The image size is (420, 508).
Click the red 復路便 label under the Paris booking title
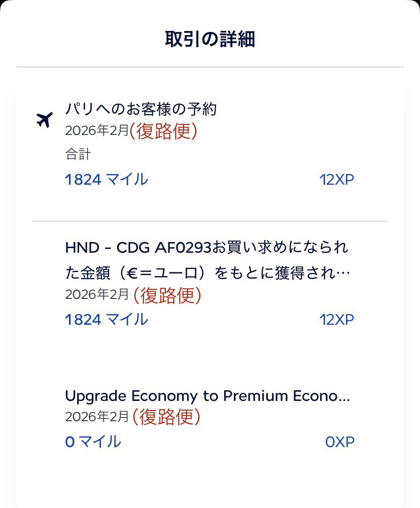(163, 131)
